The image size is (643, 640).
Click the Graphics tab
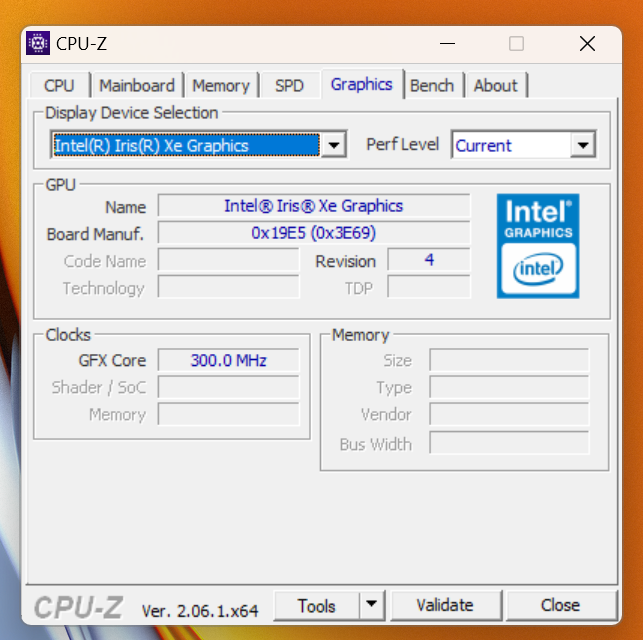pos(361,84)
